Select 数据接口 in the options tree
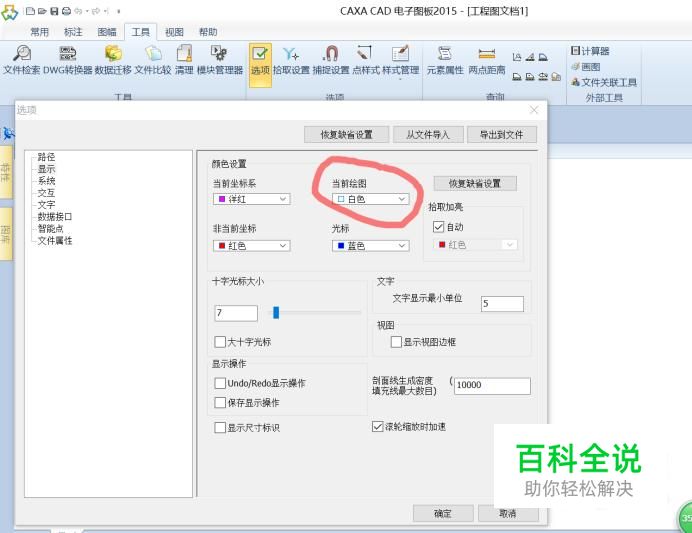The height and width of the screenshot is (533, 692). (55, 216)
